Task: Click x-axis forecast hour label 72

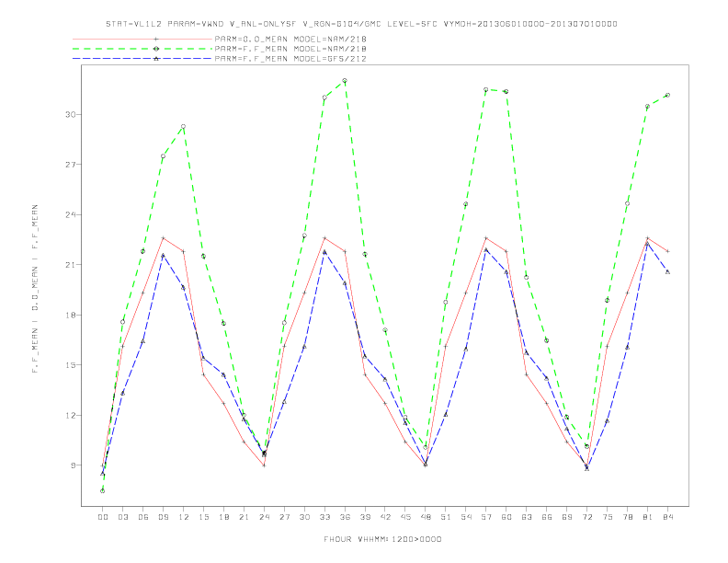Action: click(x=586, y=517)
